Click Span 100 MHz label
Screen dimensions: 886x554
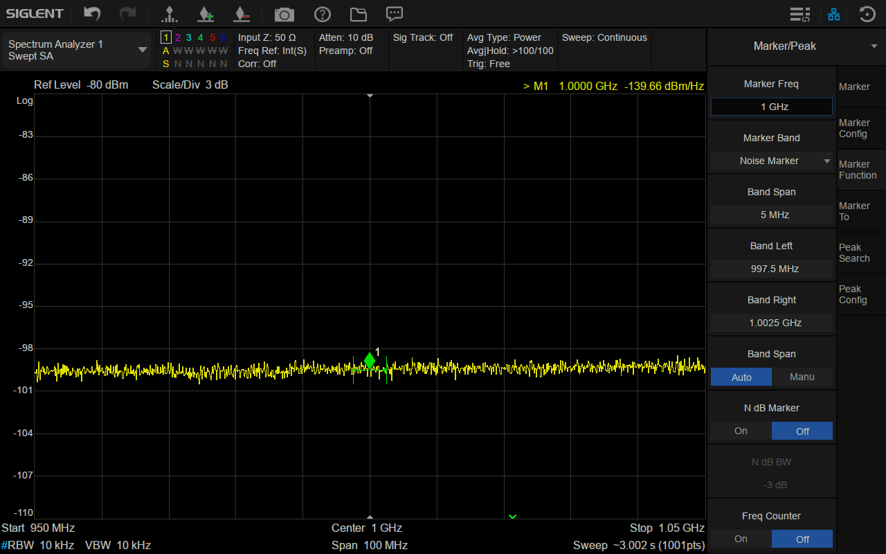(369, 546)
